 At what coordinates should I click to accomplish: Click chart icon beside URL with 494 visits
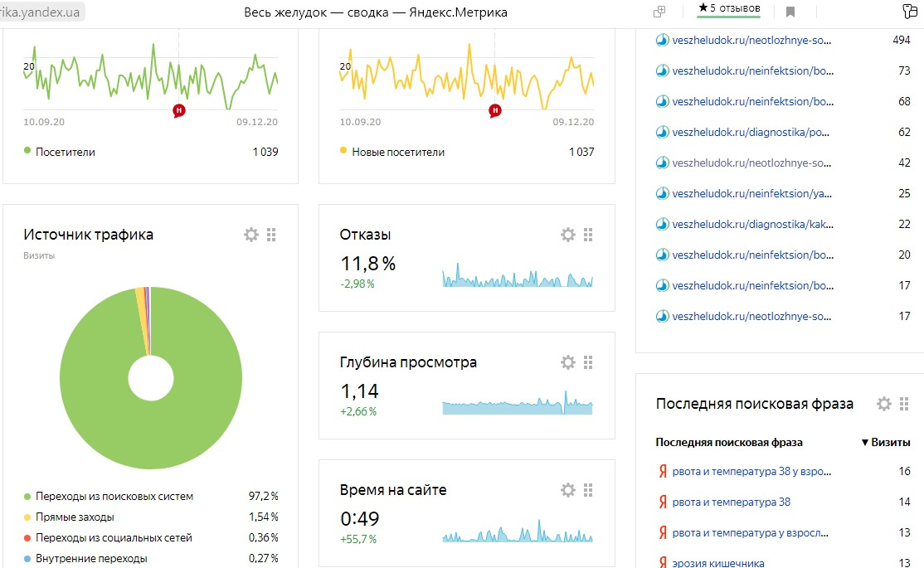pyautogui.click(x=663, y=40)
